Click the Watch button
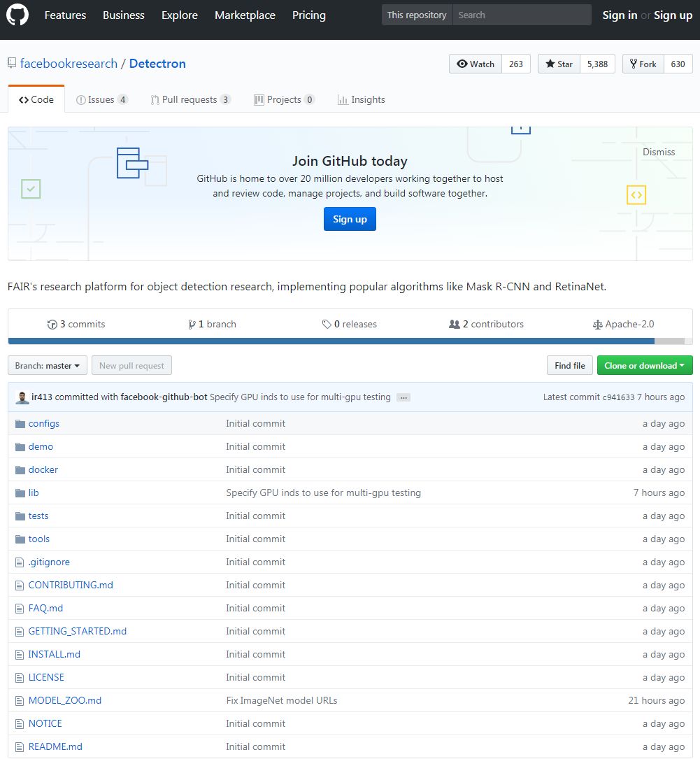Screen dimensions: 700x759 (476, 64)
